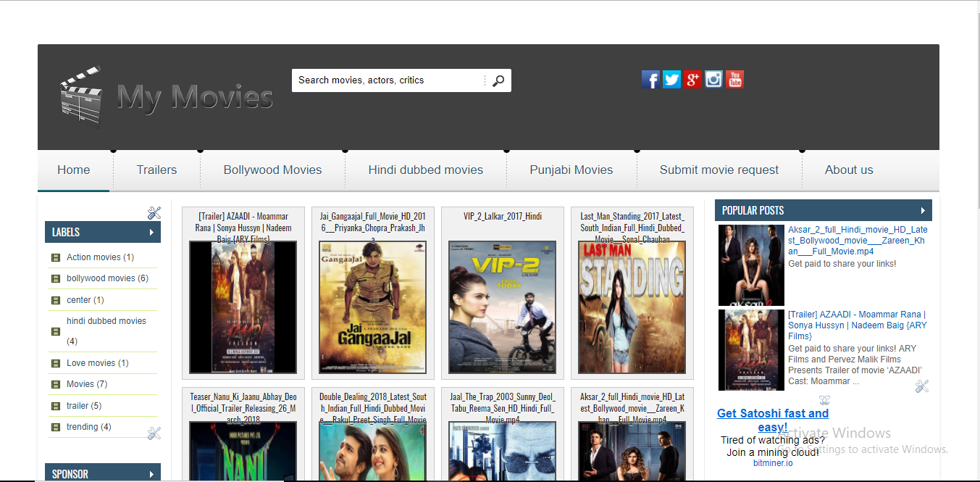Click wrench edit icon above Labels widget

pos(154,212)
